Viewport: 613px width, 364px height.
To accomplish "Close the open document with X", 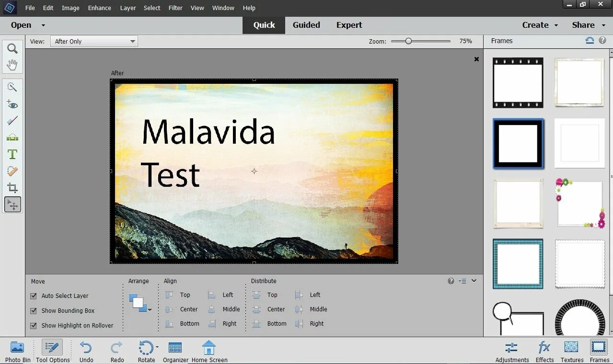I will pyautogui.click(x=476, y=59).
